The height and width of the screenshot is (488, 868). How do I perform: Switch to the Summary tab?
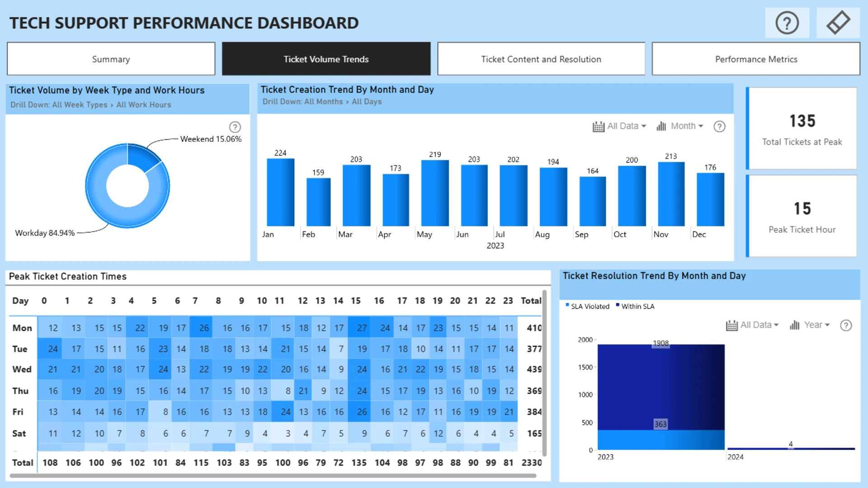(111, 59)
